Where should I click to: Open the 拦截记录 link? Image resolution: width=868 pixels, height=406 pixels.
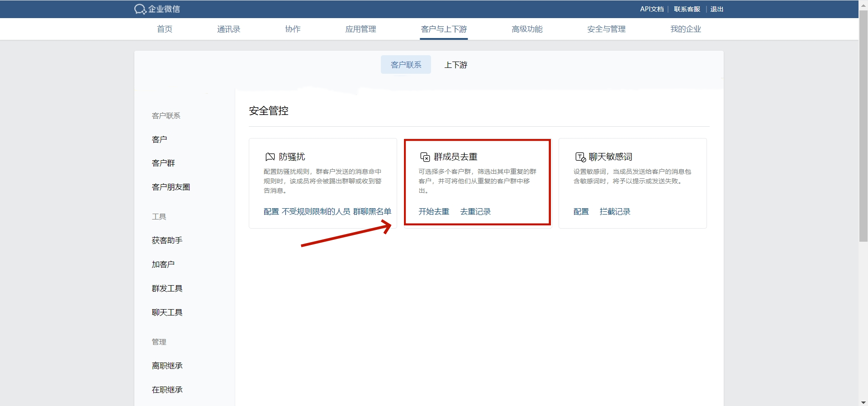pyautogui.click(x=615, y=211)
